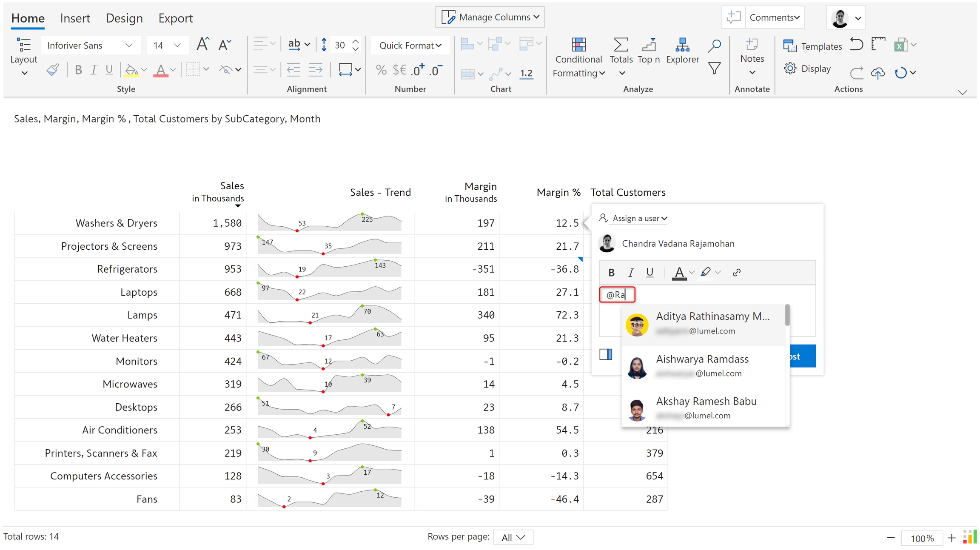The image size is (980, 550).
Task: Click the undo arrow in Actions
Action: pos(856,44)
